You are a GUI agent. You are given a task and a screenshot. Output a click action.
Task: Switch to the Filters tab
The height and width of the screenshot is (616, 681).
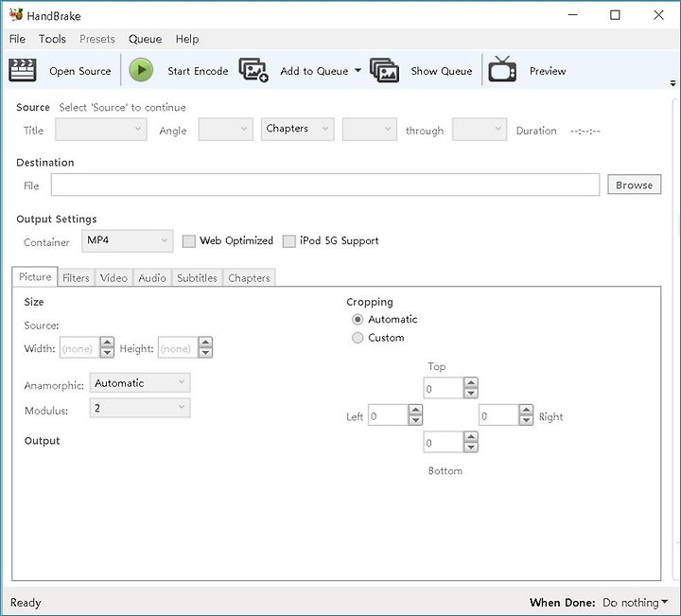[x=76, y=277]
